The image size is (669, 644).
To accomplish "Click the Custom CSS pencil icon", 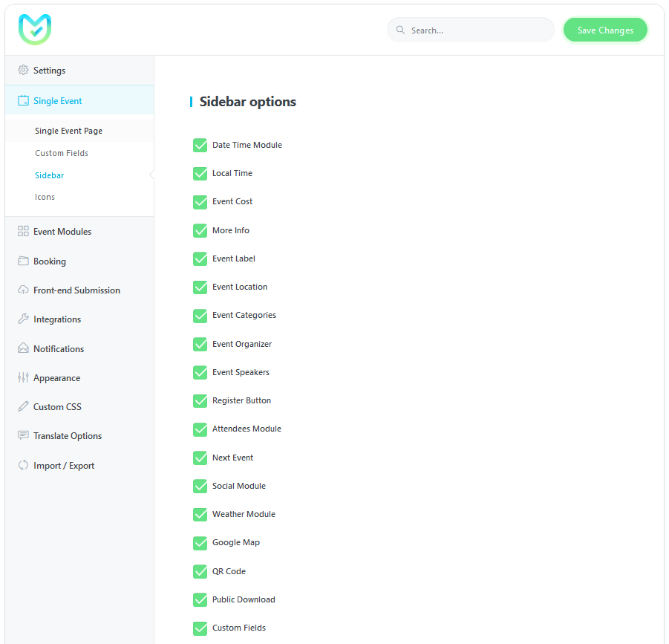I will point(23,406).
